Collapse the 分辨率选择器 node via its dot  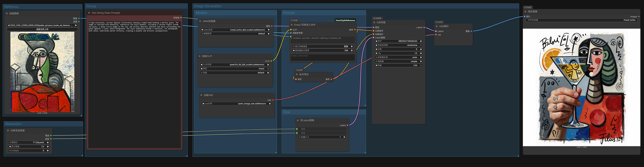tap(8, 131)
